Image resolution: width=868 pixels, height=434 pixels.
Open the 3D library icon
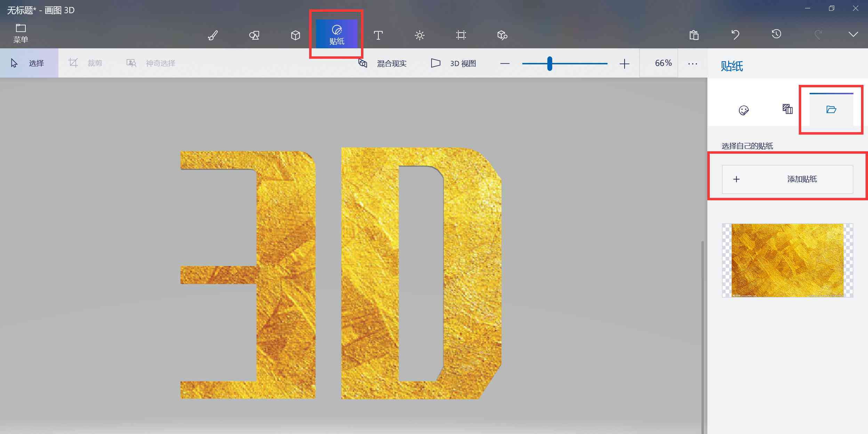502,35
